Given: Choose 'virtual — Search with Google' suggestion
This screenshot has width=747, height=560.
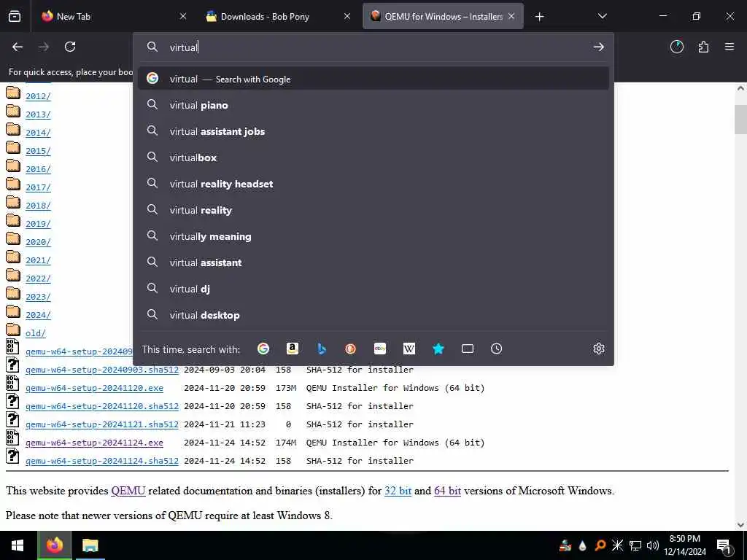Looking at the screenshot, I should (x=373, y=79).
